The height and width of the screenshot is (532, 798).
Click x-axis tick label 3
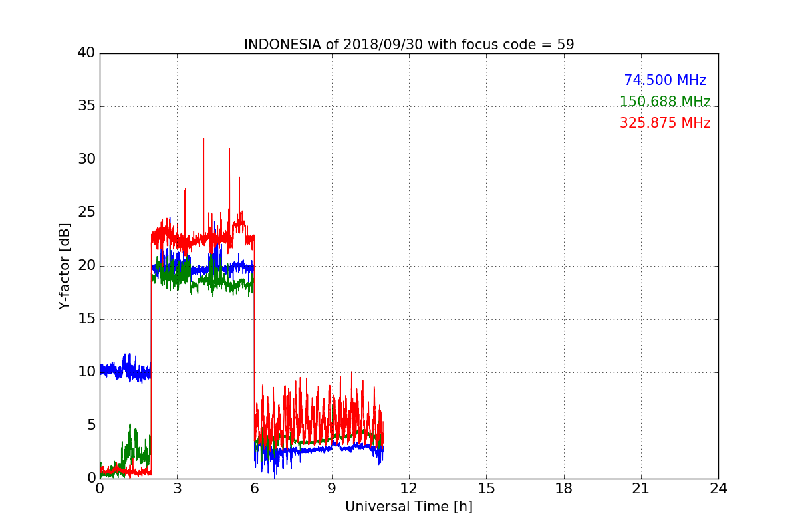point(177,489)
